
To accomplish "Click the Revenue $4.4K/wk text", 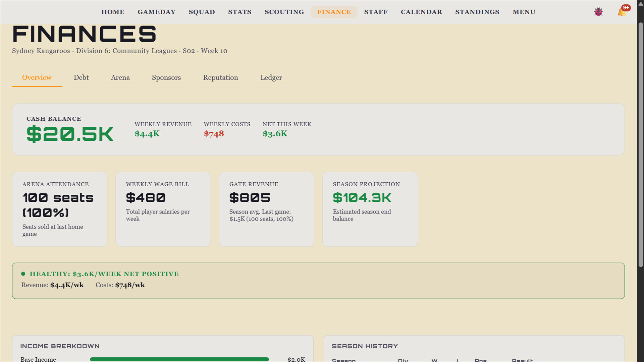I will pyautogui.click(x=53, y=285).
